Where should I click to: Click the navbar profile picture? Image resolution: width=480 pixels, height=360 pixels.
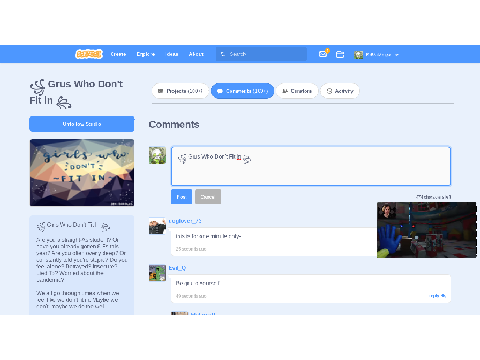click(x=359, y=54)
